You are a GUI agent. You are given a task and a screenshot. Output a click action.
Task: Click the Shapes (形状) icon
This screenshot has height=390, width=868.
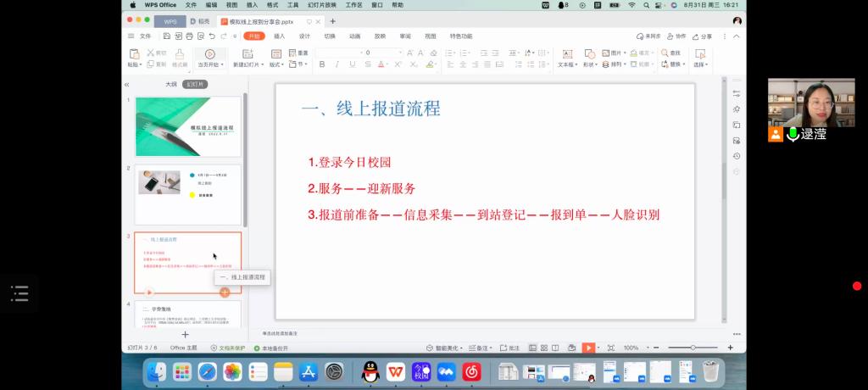[x=590, y=53]
